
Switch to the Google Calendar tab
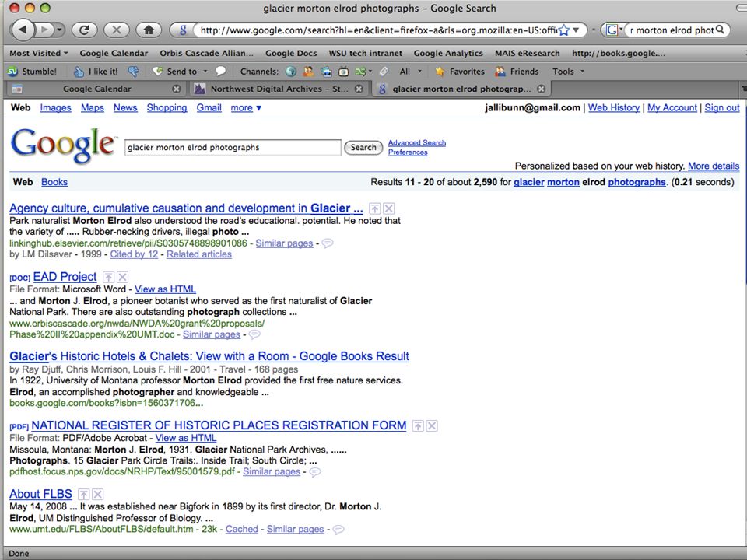[96, 89]
